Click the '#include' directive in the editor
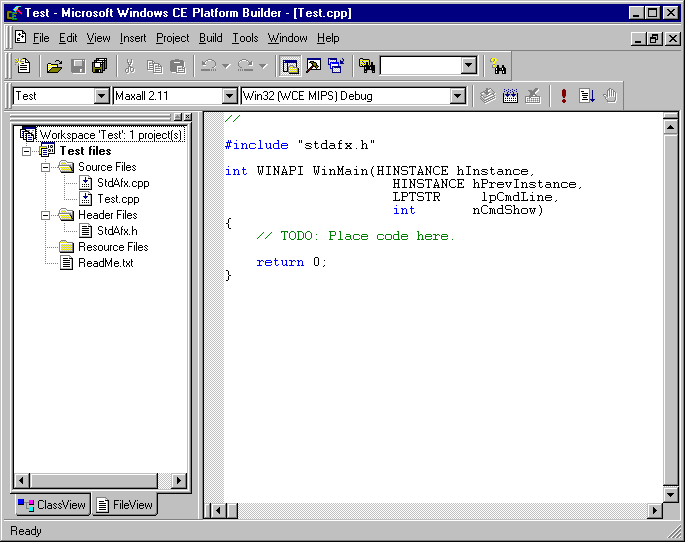 click(x=256, y=145)
